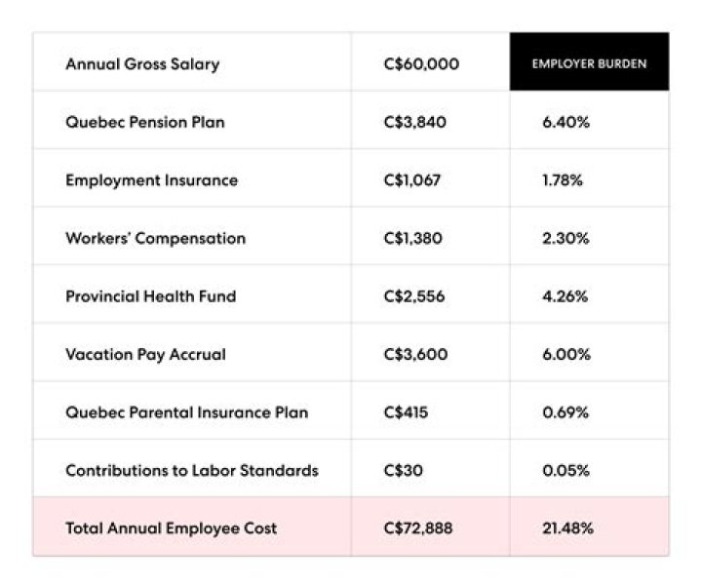Click the C$1,380 compensation amount
This screenshot has height=588, width=702.
[x=414, y=239]
